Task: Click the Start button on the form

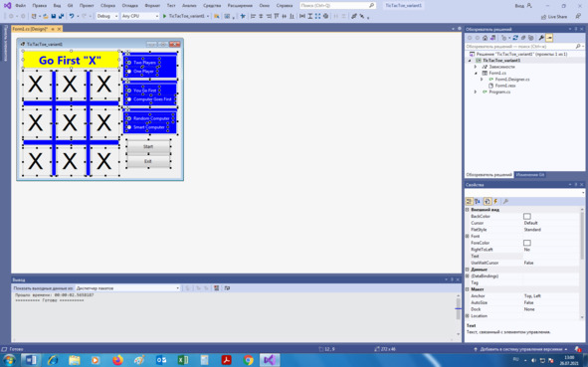Action: coord(148,146)
